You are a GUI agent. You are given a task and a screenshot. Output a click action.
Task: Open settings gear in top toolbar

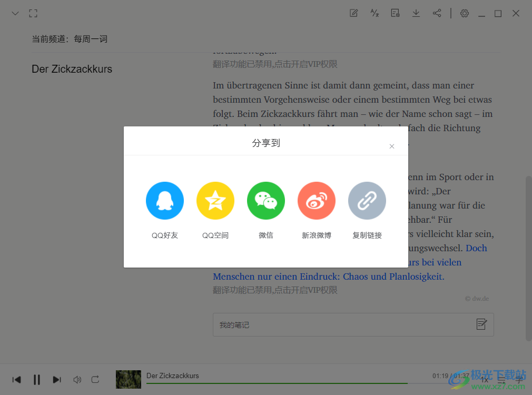click(464, 13)
